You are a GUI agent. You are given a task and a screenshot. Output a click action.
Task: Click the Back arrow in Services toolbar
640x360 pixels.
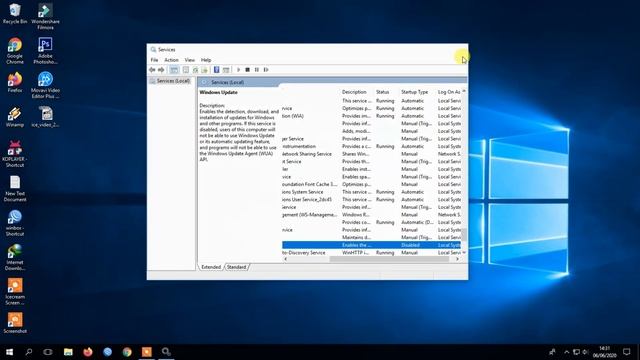152,70
